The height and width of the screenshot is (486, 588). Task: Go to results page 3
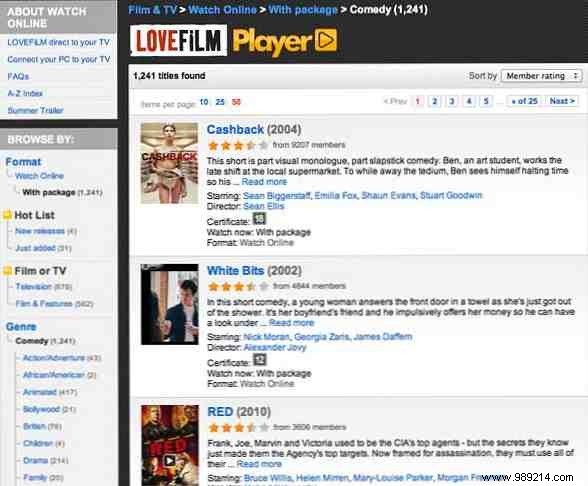point(452,101)
